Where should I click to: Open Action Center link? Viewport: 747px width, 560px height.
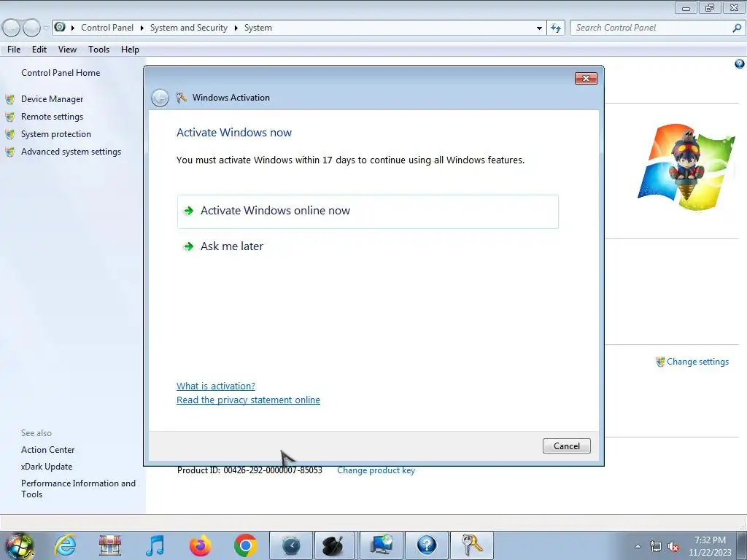[x=47, y=450]
